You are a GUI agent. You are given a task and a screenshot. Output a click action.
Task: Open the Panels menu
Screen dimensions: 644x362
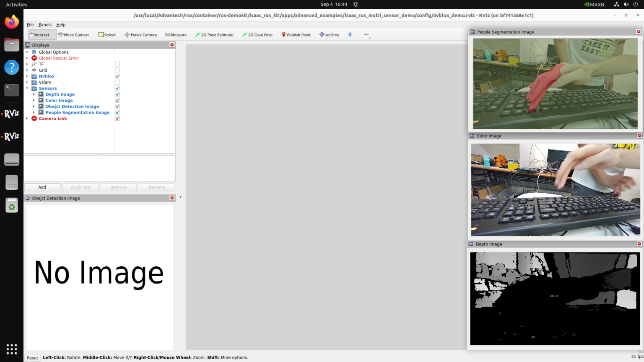tap(45, 25)
